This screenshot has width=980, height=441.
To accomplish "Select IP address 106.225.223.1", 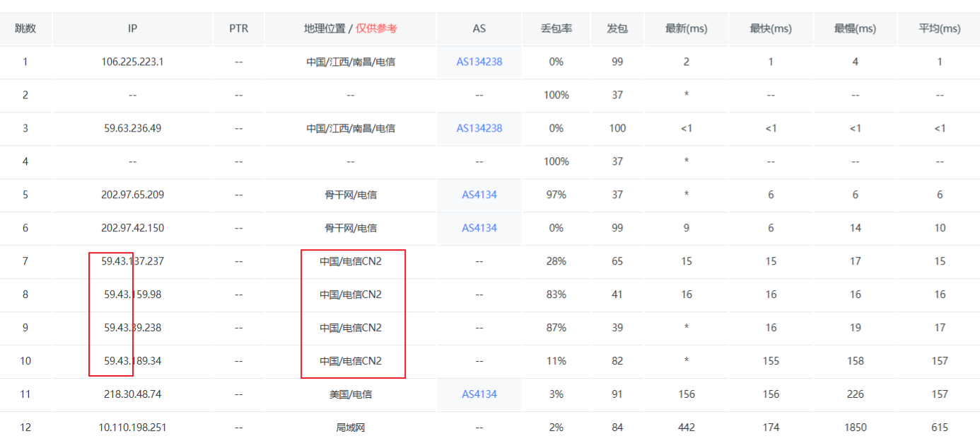I will (x=132, y=62).
